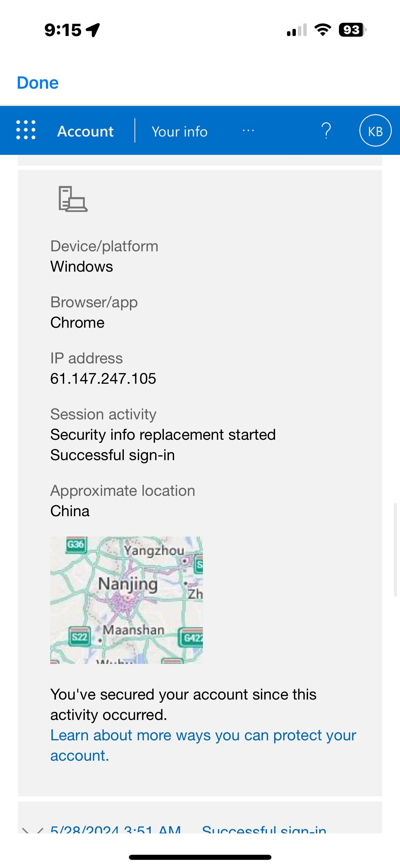Click the device/platform computer icon

tap(73, 199)
